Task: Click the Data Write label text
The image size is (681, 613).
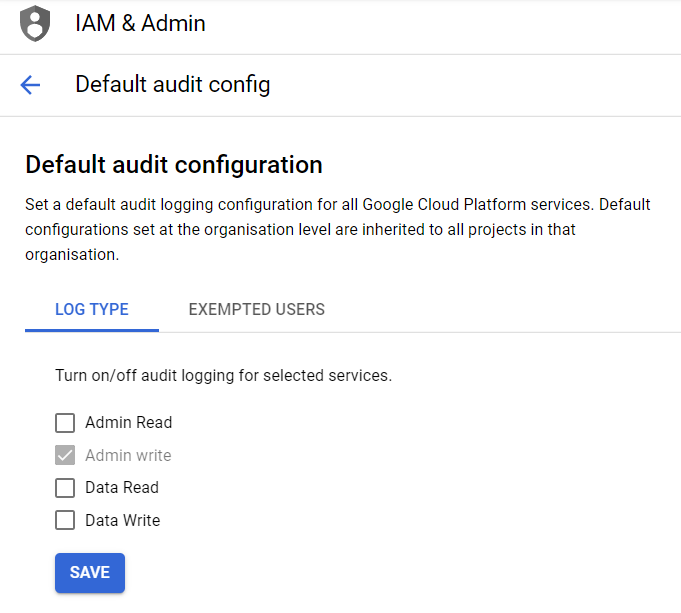Action: pyautogui.click(x=122, y=520)
